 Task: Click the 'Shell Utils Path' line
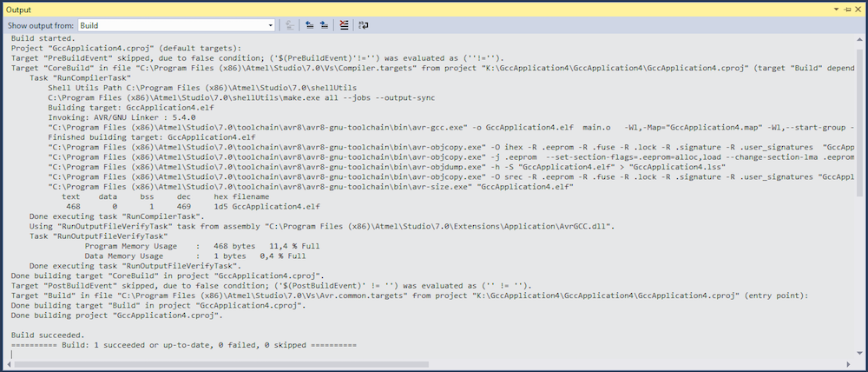[x=202, y=88]
